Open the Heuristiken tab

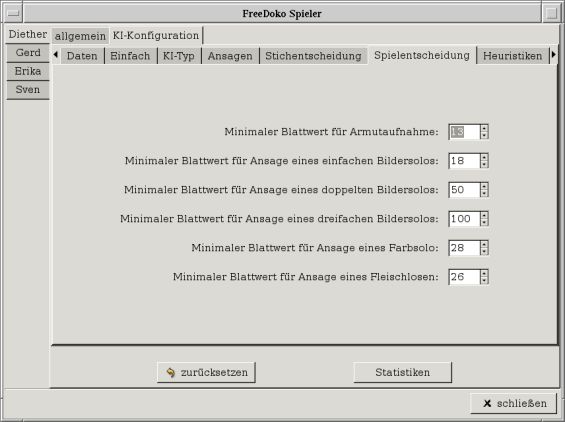click(x=512, y=56)
